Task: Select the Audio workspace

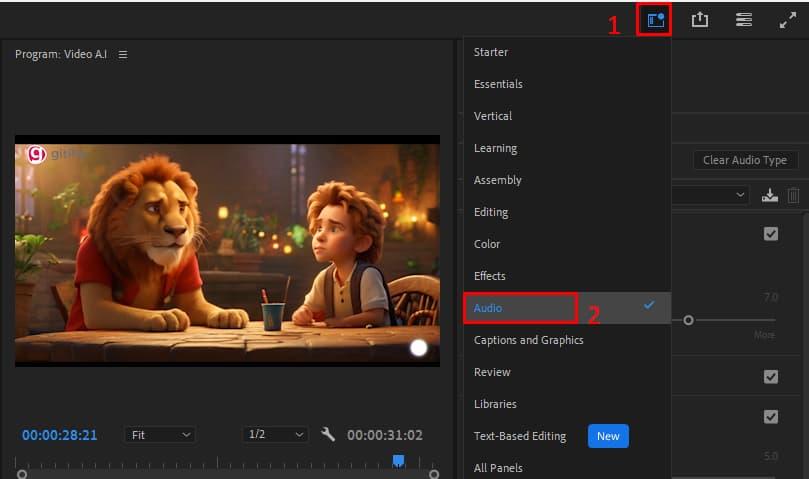Action: point(567,308)
